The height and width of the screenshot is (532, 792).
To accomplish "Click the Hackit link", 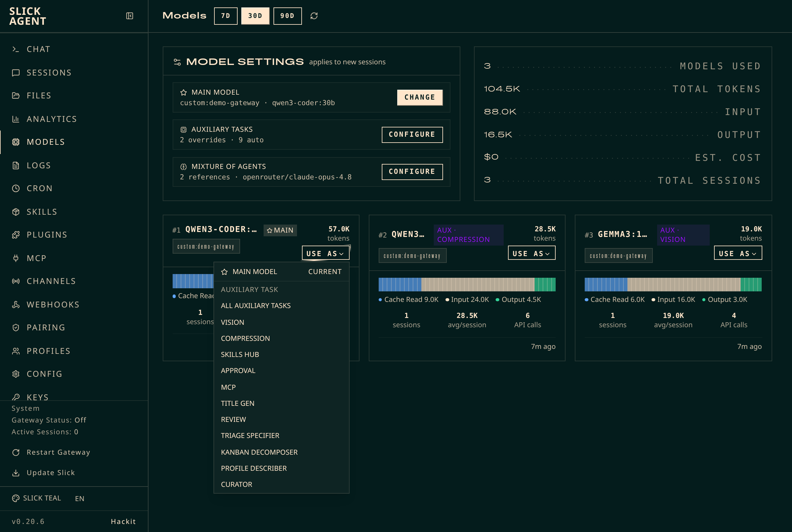I will coord(123,521).
